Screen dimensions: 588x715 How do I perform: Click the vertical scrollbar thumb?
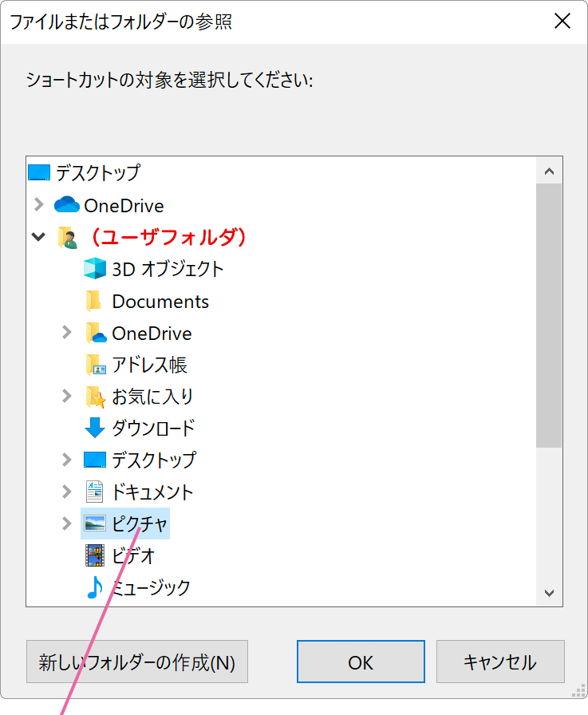(x=549, y=315)
